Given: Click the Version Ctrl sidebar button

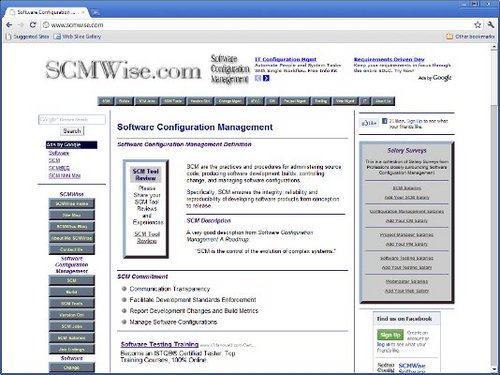Looking at the screenshot, I should pyautogui.click(x=72, y=315).
